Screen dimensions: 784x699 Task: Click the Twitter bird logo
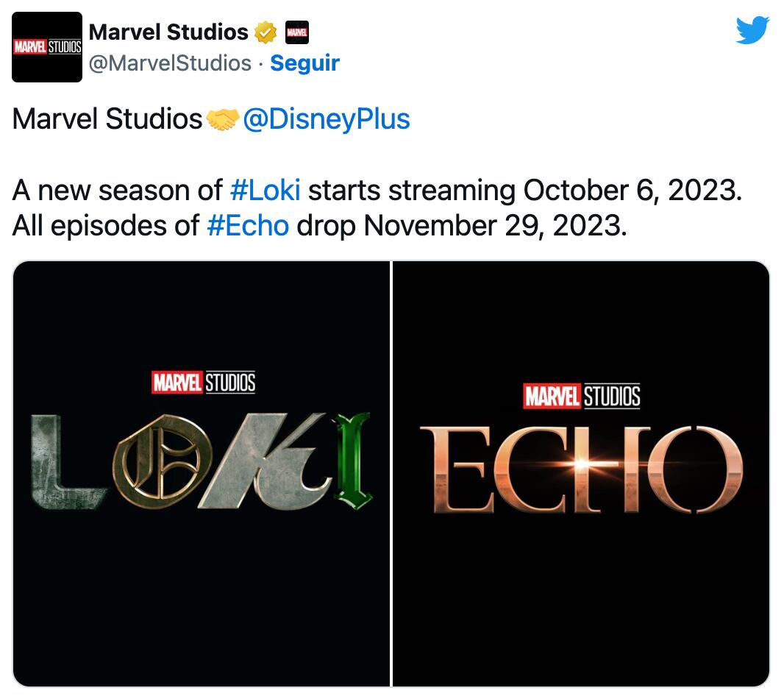point(752,31)
